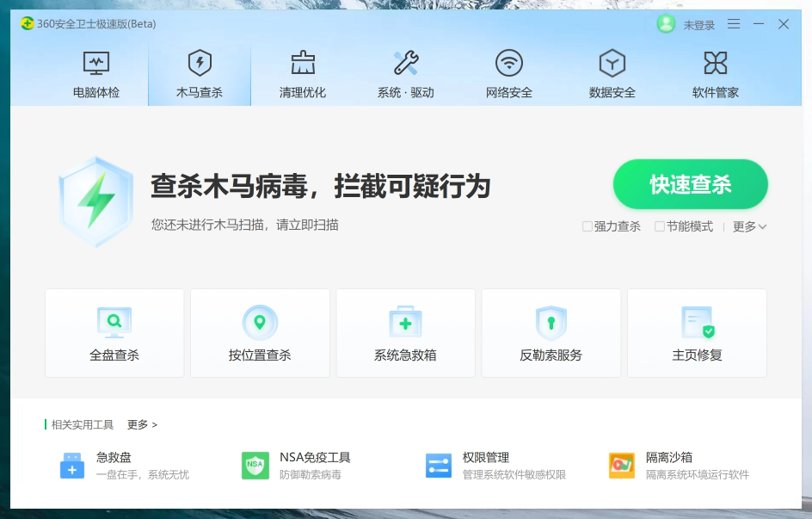This screenshot has width=812, height=519.
Task: Start the 快速查杀 quick scan button
Action: click(691, 184)
